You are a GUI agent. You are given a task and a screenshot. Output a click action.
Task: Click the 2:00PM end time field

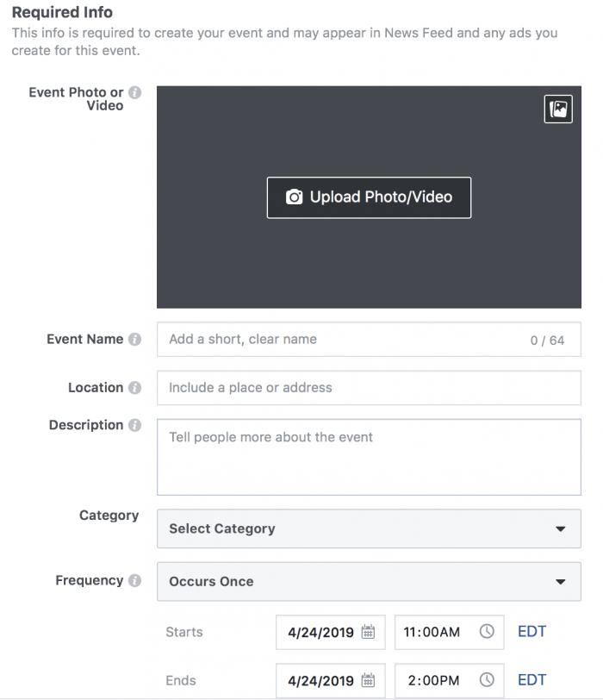(449, 680)
